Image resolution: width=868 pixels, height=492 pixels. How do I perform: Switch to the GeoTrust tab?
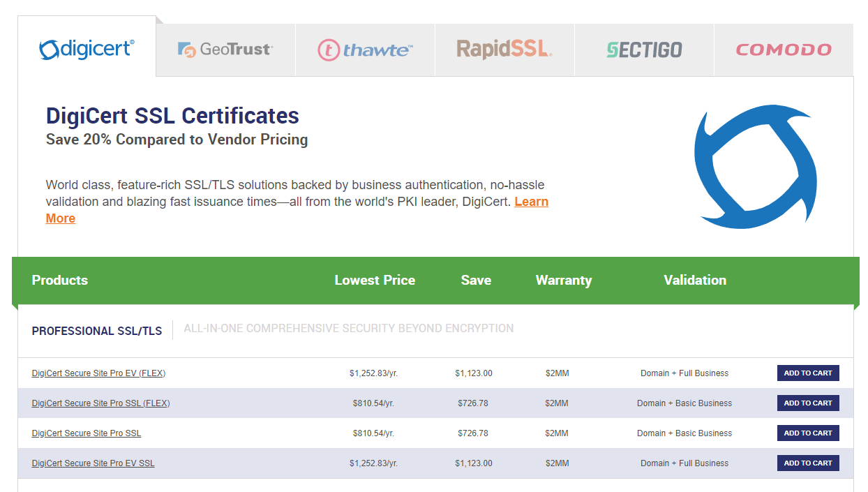tap(225, 50)
